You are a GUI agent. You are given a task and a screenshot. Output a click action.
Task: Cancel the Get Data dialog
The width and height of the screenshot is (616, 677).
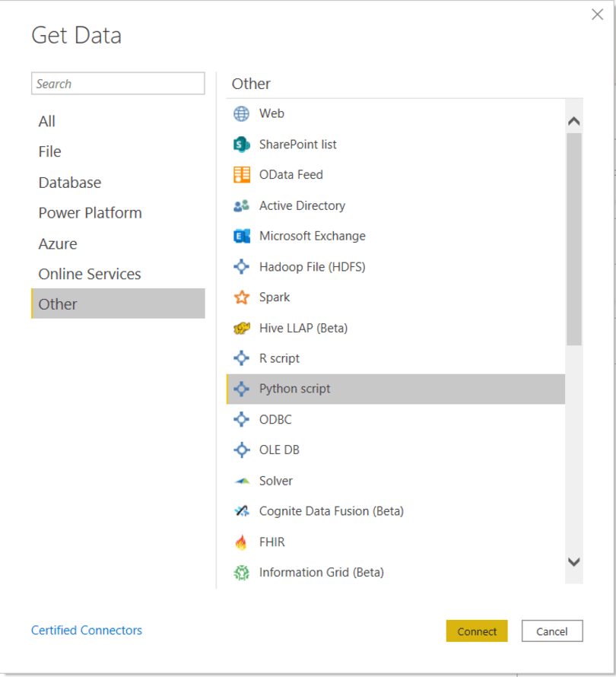552,631
